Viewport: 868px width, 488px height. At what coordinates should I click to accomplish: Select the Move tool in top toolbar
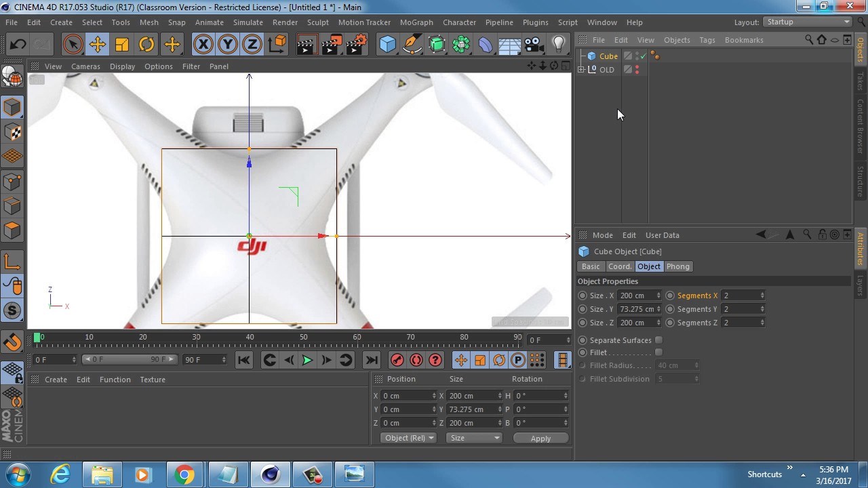(97, 45)
